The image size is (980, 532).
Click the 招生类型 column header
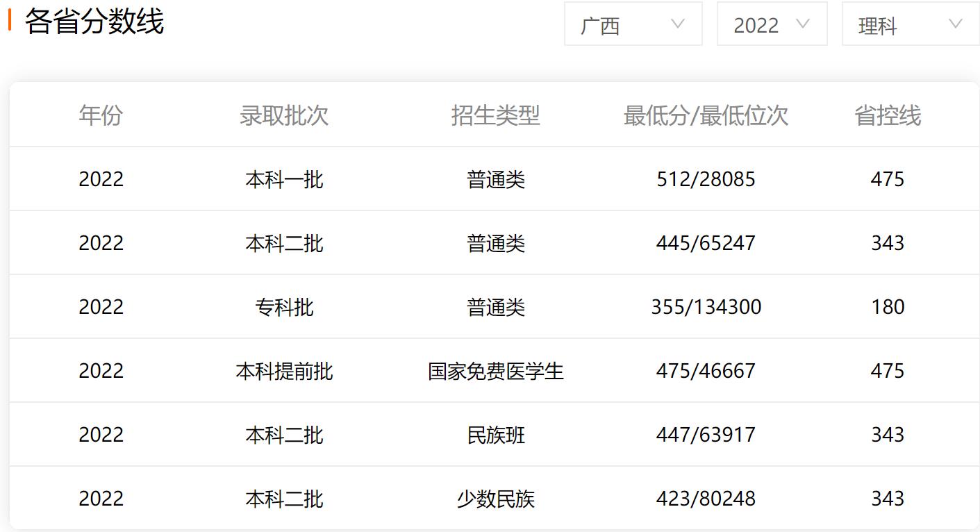(495, 115)
